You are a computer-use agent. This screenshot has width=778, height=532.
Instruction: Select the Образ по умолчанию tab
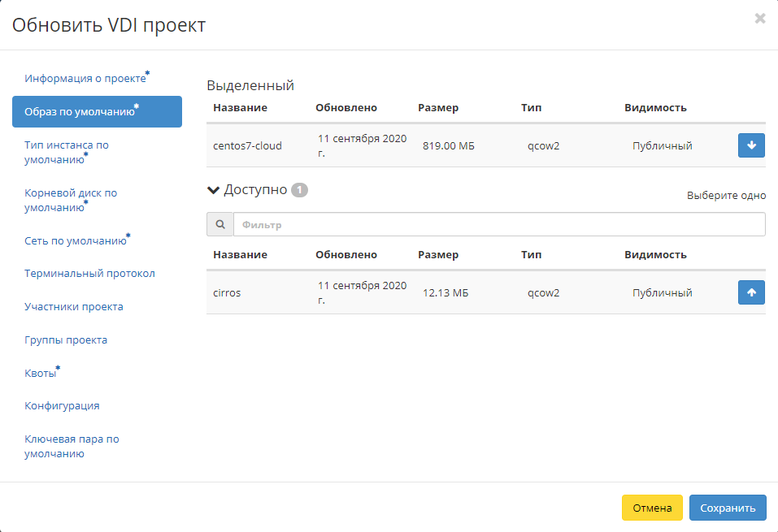80,112
